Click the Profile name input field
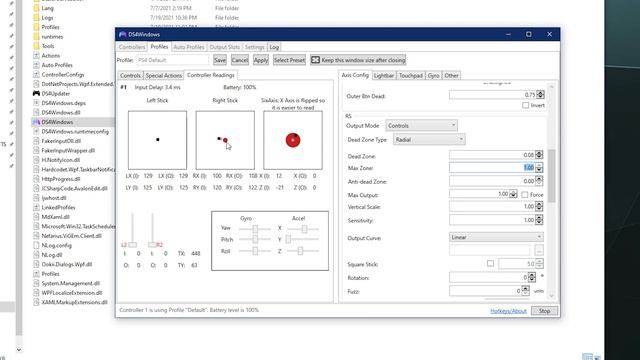640x360 pixels. coord(172,60)
